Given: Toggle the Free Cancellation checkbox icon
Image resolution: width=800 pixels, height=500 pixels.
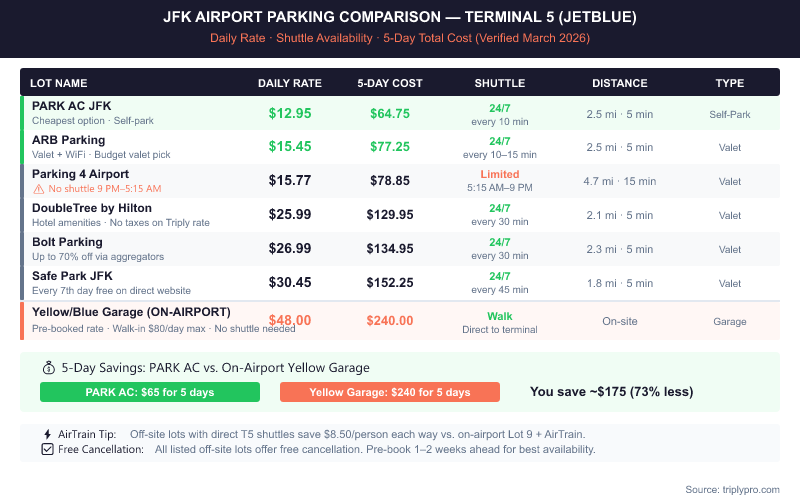Looking at the screenshot, I should (47, 449).
